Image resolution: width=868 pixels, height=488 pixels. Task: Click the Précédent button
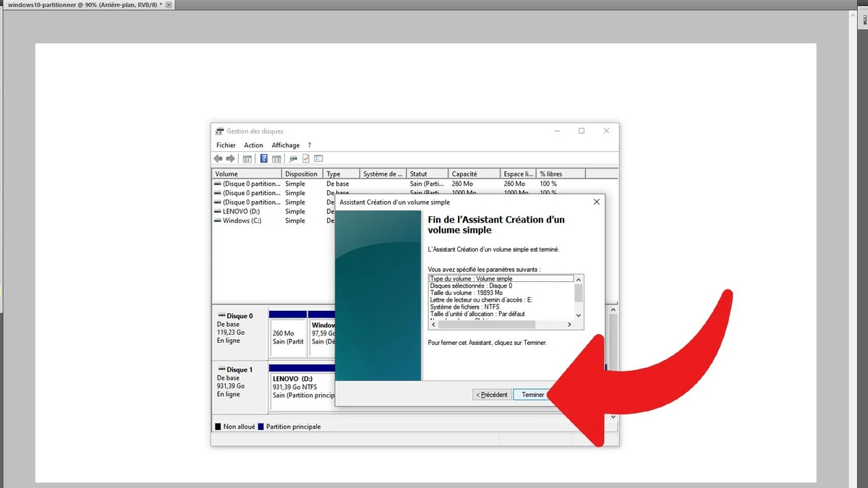491,394
